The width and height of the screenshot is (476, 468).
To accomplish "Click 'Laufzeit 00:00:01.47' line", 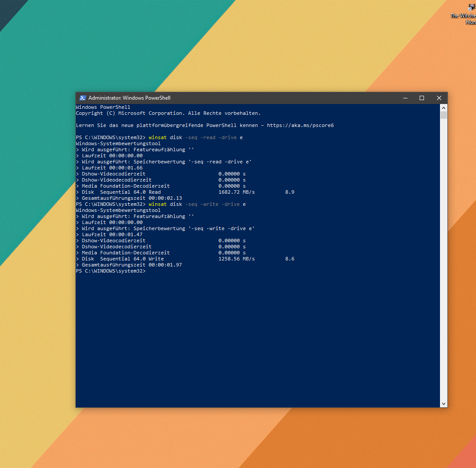I will point(109,234).
